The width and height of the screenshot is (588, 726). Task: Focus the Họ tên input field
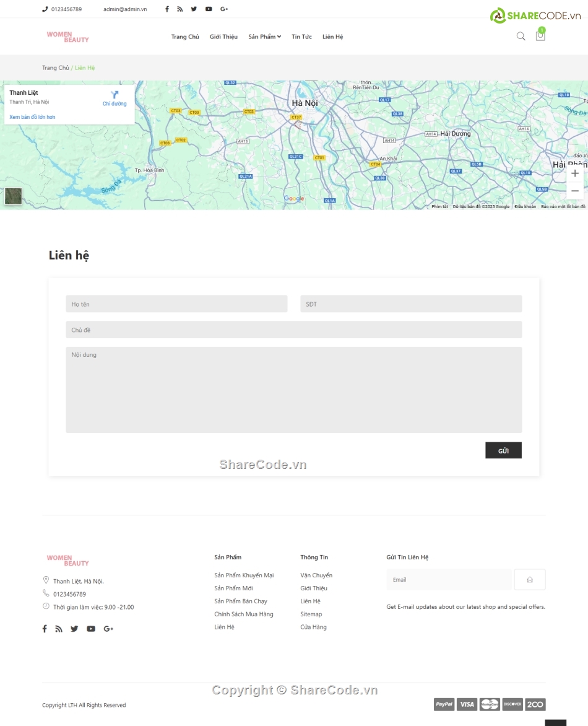pos(176,304)
